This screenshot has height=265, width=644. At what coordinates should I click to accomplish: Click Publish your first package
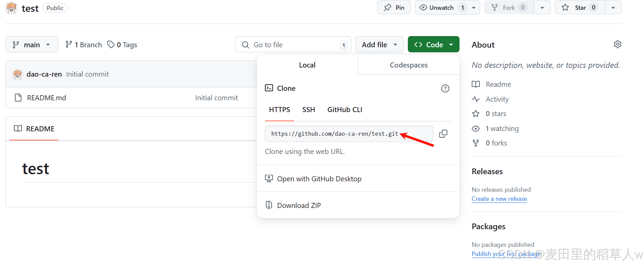tap(506, 254)
